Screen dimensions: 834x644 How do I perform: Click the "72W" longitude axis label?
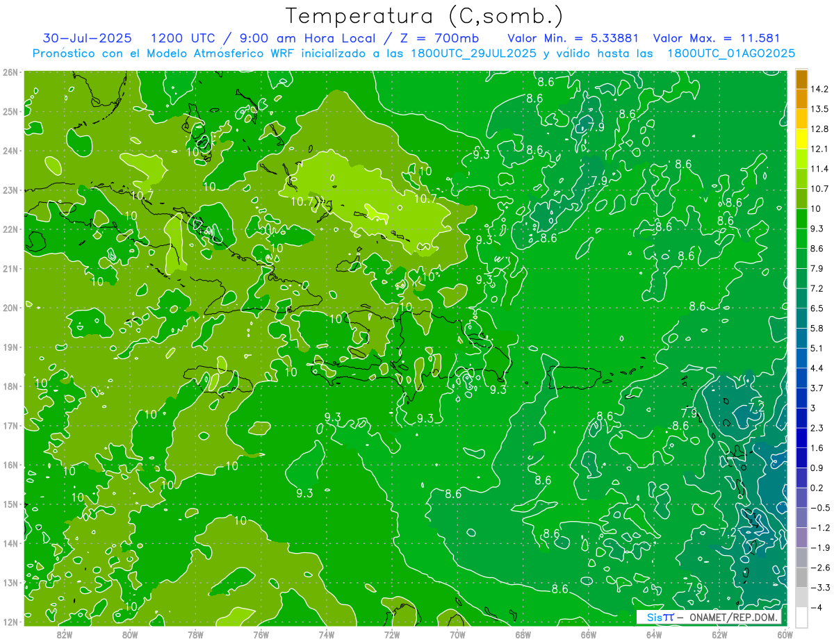click(392, 634)
